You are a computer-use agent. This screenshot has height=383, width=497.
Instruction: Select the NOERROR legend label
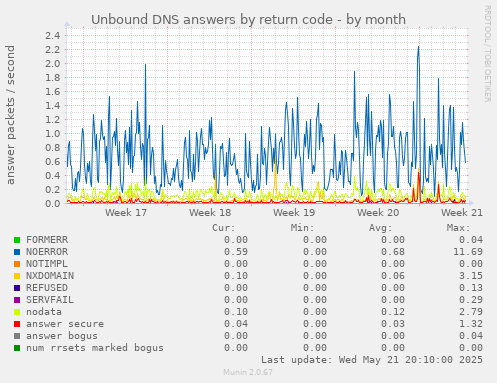tap(47, 252)
